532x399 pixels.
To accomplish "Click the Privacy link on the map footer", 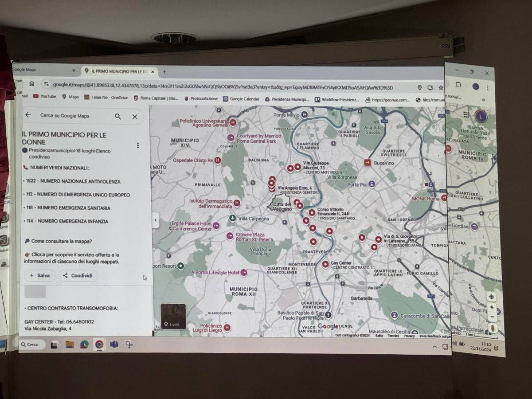I will (x=409, y=336).
